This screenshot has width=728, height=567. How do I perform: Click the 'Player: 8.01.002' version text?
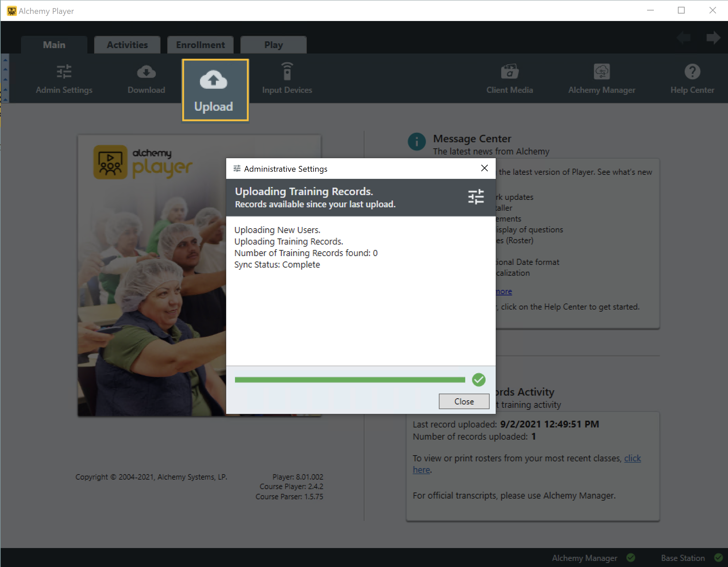298,477
